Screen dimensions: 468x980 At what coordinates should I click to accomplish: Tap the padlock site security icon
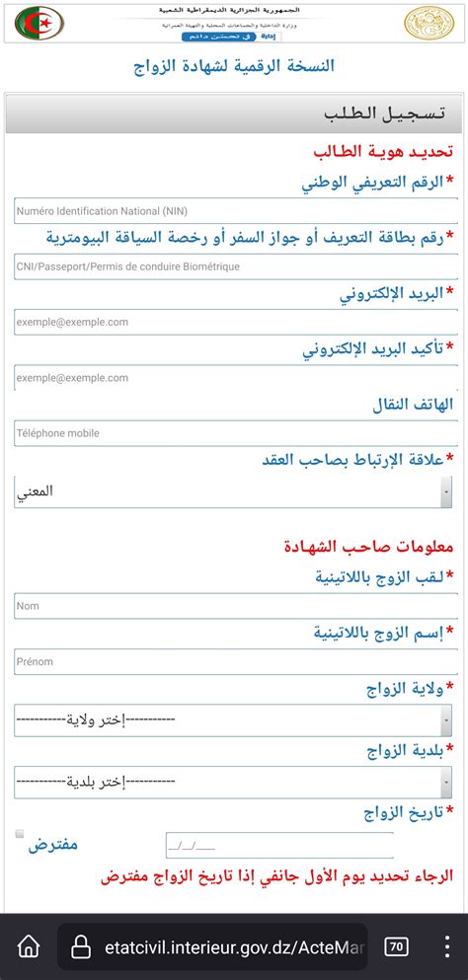[81, 947]
